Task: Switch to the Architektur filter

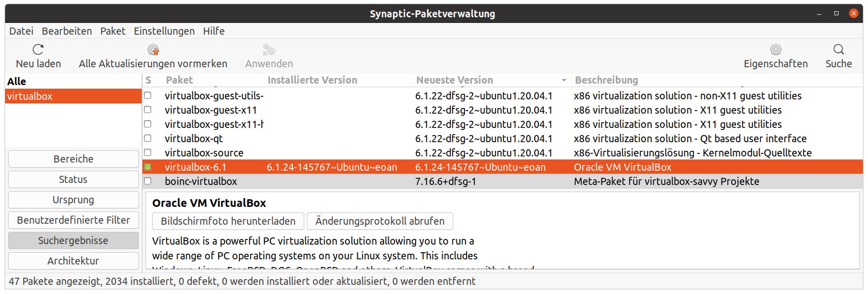Action: (73, 261)
